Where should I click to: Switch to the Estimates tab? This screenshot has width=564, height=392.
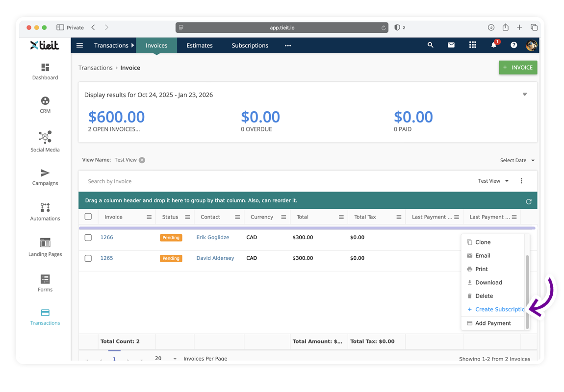(x=199, y=46)
